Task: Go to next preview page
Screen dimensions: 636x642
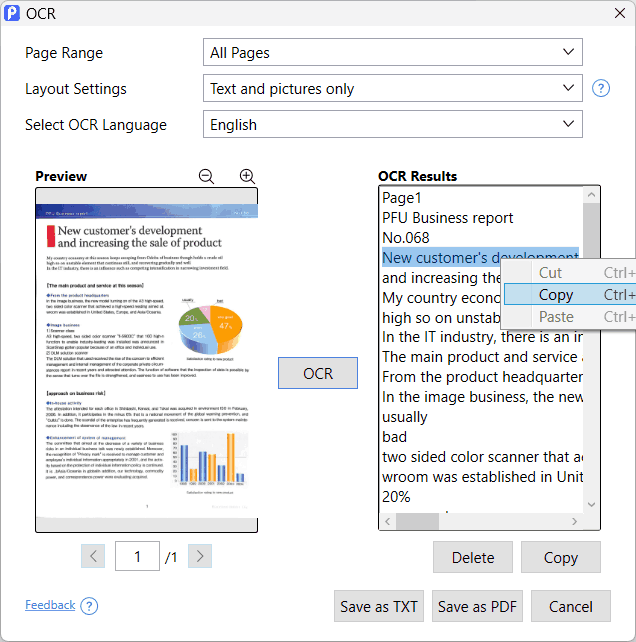Action: pos(200,556)
